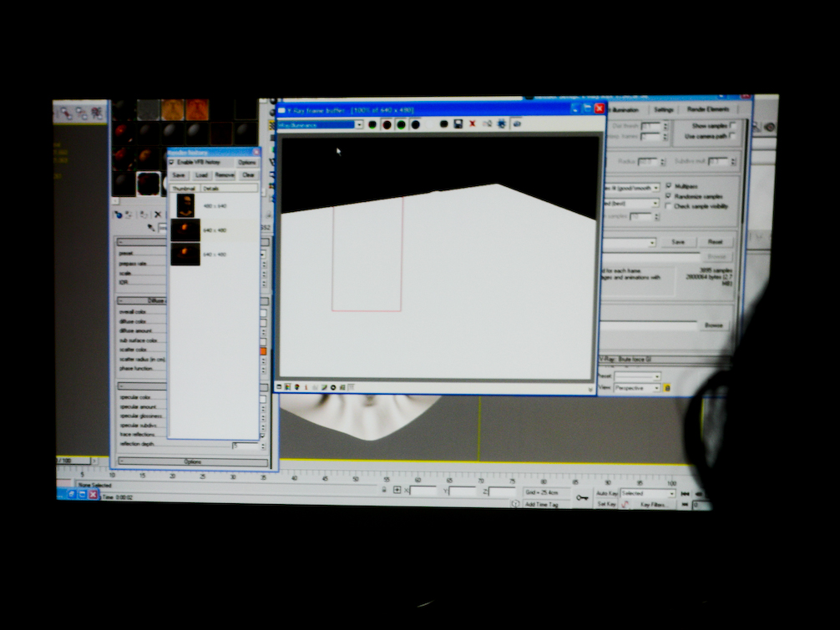Screen dimensions: 840x630
Task: Click the Details column header
Action: [229, 189]
